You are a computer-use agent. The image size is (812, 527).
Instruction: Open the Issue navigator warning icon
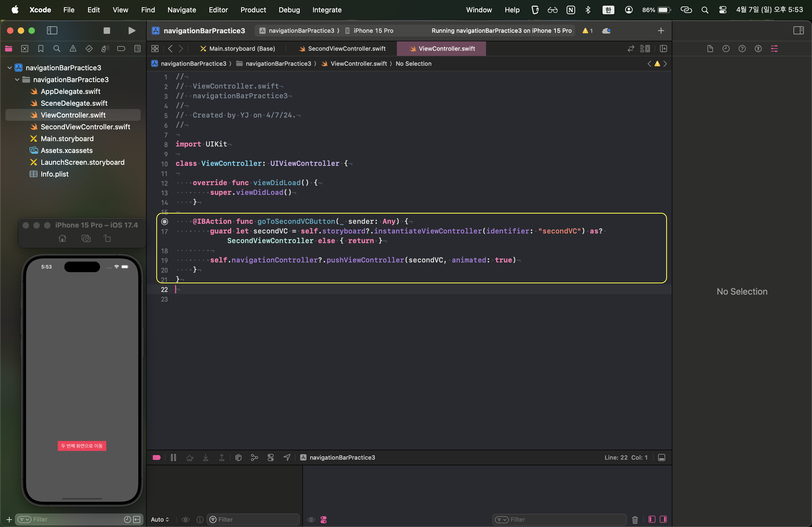click(73, 49)
